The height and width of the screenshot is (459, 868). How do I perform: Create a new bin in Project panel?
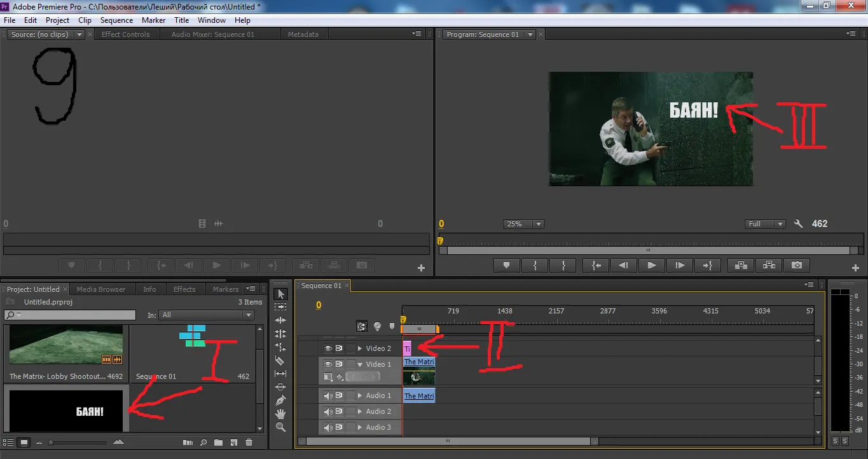point(219,442)
